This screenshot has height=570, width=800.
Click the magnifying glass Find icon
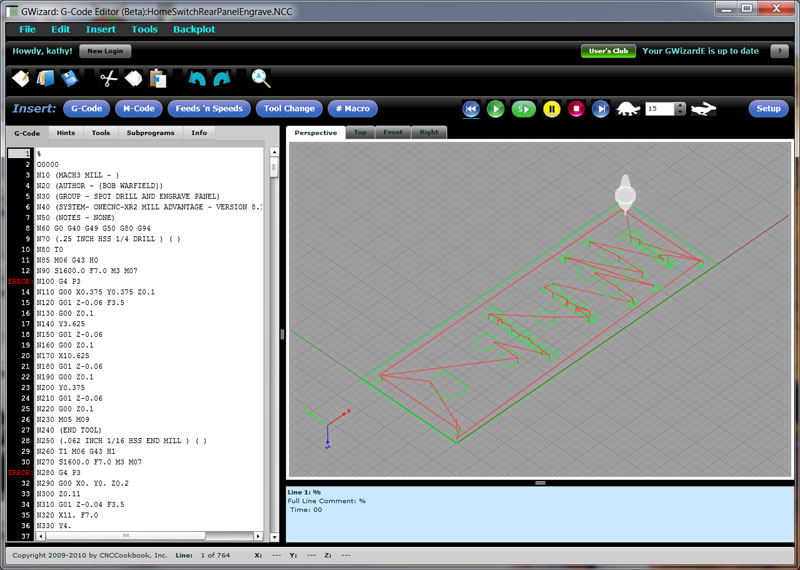[x=260, y=77]
